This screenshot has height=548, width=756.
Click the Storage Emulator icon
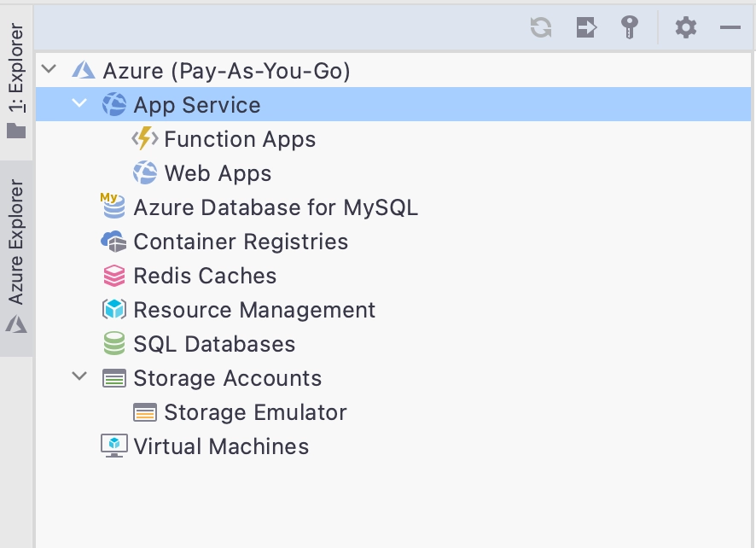point(145,412)
